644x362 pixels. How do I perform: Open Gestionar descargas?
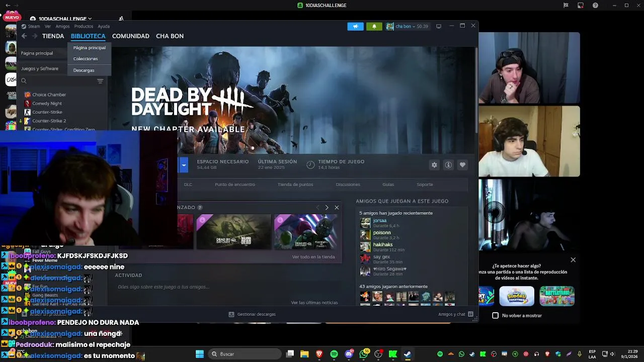(252, 314)
